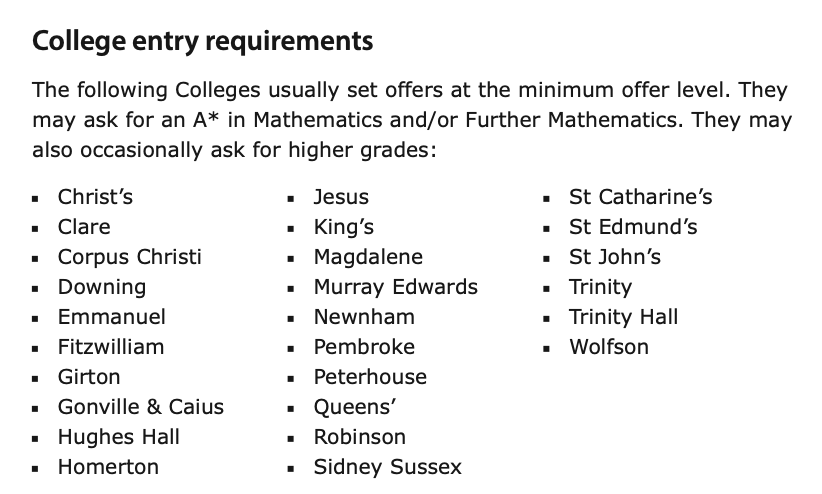Click the Trinity Hall list item
This screenshot has width=822, height=494.
(x=623, y=317)
